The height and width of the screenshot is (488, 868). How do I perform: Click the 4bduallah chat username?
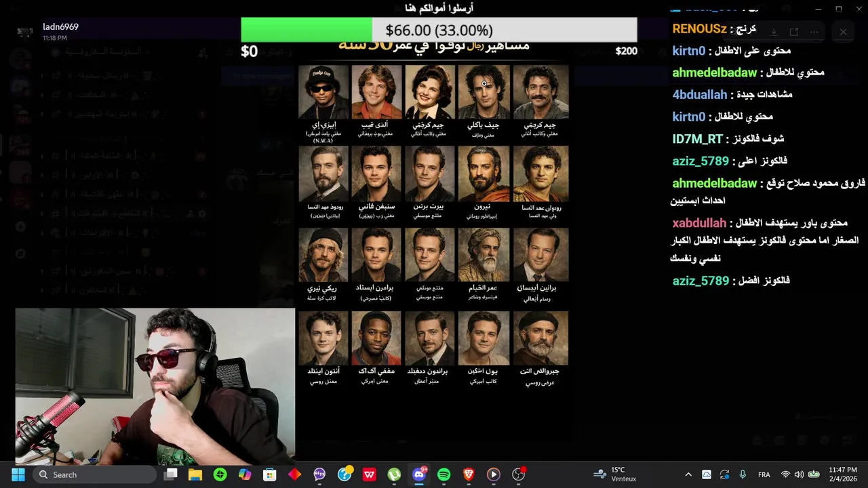coord(700,94)
